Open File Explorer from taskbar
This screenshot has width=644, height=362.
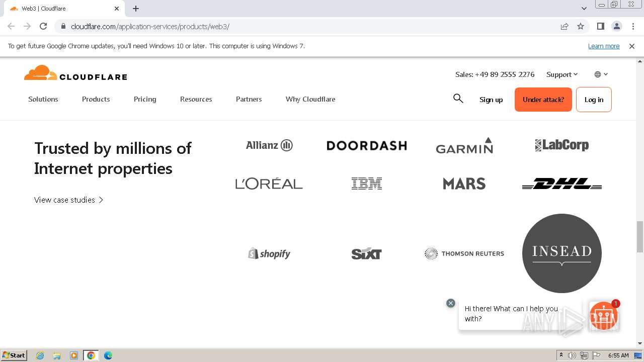57,355
